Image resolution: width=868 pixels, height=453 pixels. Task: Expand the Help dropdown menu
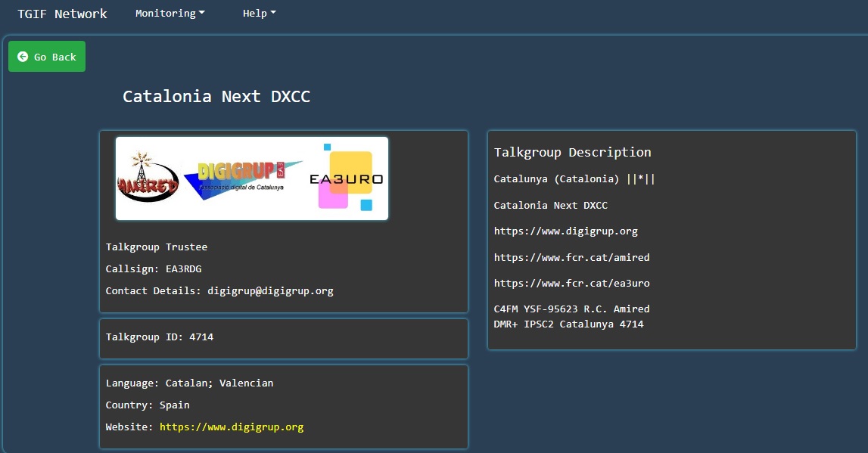[x=259, y=14]
